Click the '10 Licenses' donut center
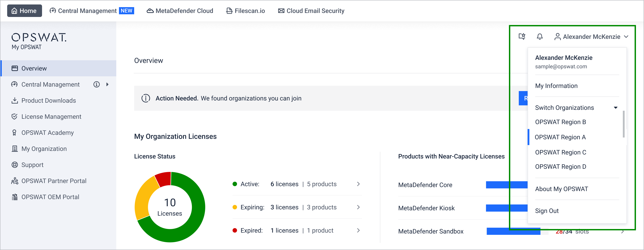Image resolution: width=644 pixels, height=250 pixels. pyautogui.click(x=170, y=207)
